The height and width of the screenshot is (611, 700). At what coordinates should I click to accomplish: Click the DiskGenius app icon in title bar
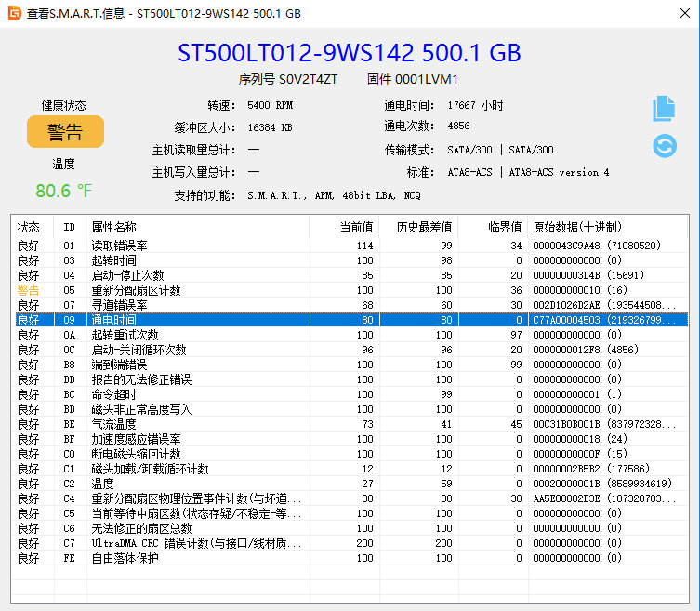point(14,13)
